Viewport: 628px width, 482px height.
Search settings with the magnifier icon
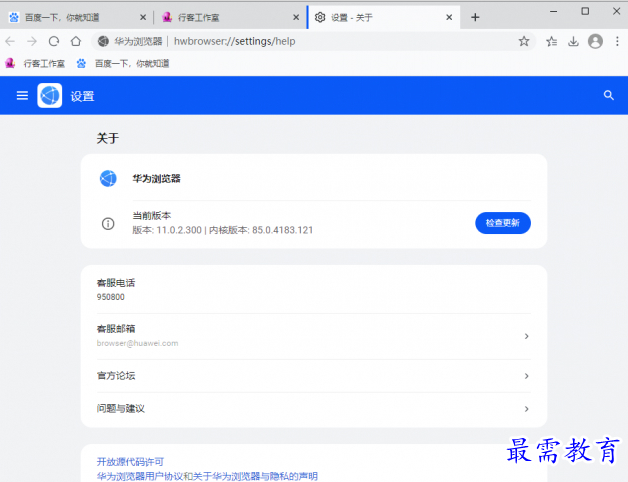click(608, 95)
